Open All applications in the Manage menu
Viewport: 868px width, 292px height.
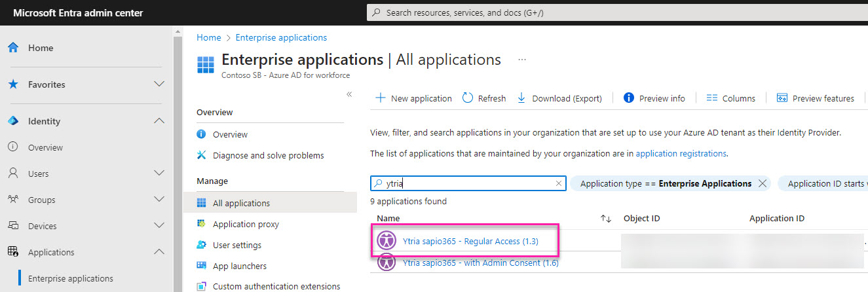click(x=240, y=203)
